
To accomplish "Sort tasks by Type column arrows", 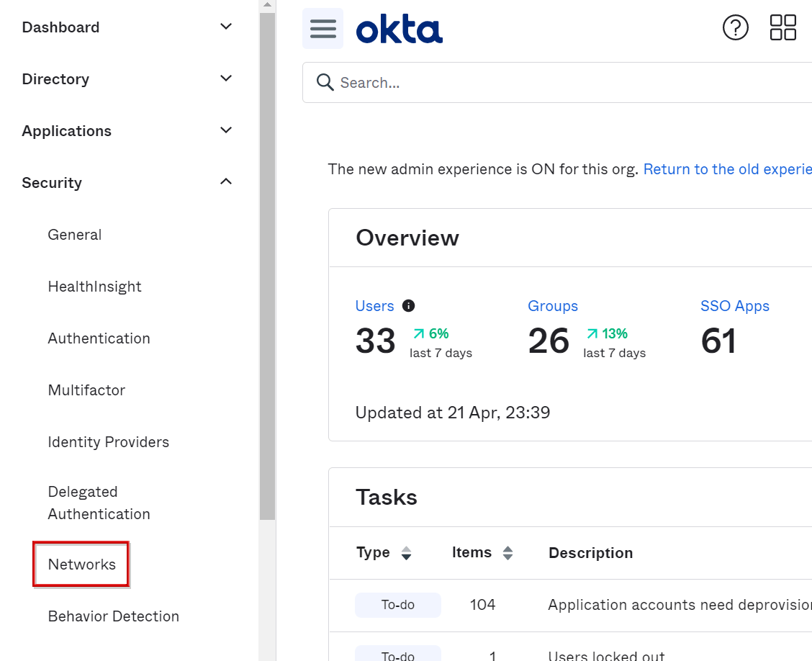I will [406, 553].
